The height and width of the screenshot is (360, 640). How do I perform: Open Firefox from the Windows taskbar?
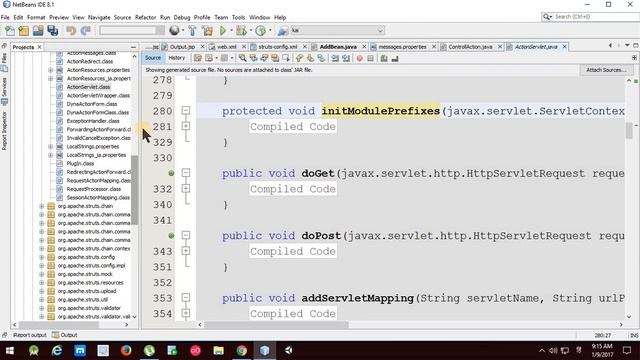pos(126,350)
